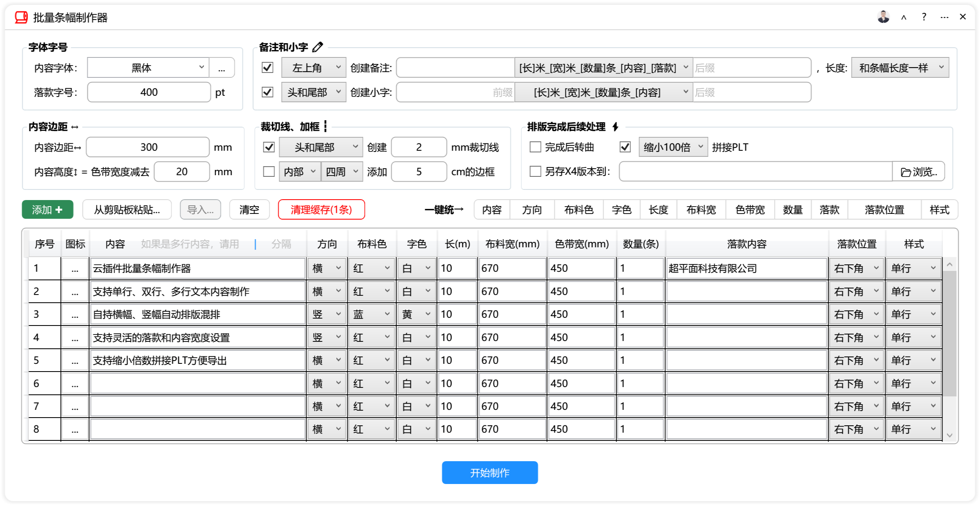Click the 浏览.. folder button
The height and width of the screenshot is (506, 980).
(x=918, y=172)
